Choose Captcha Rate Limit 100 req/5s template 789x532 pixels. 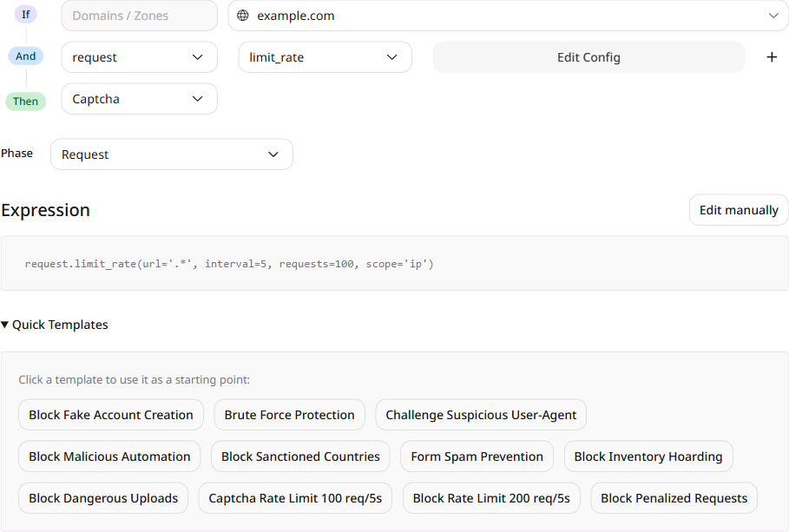[x=295, y=498]
